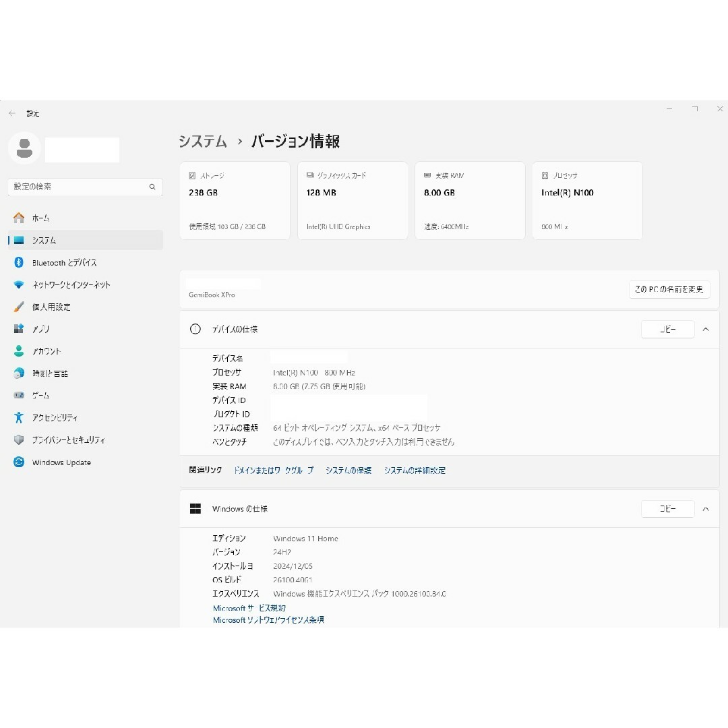
Task: Open the ドメインまたはワークグループ link
Action: [274, 471]
